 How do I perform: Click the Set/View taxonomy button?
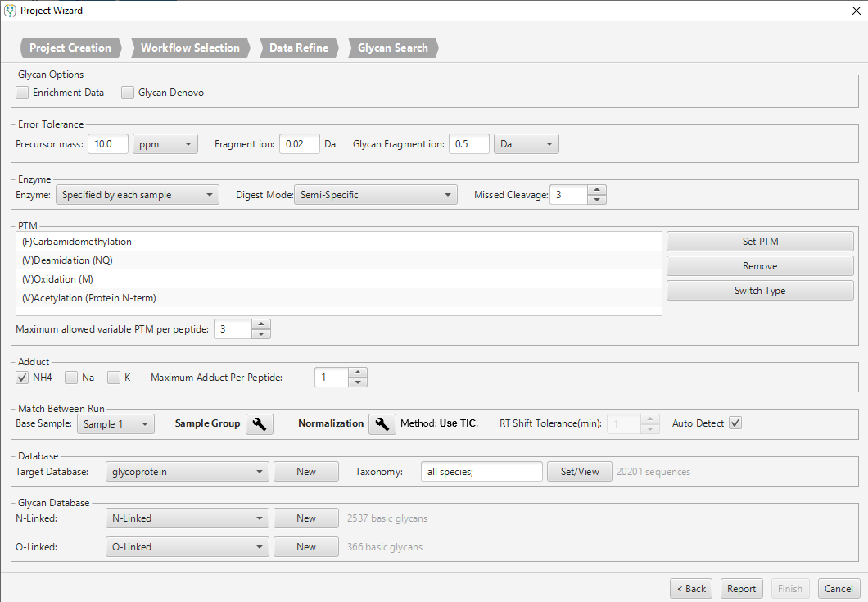coord(580,472)
